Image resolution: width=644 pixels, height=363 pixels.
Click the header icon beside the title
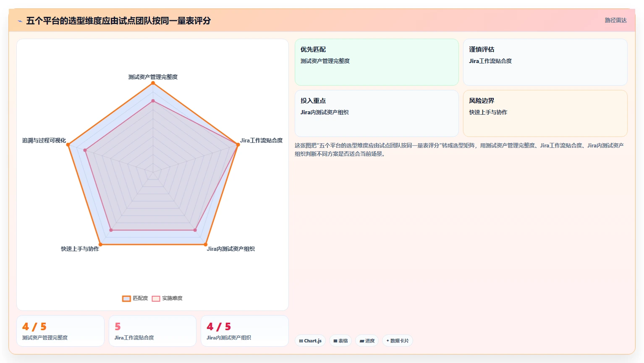click(x=20, y=21)
